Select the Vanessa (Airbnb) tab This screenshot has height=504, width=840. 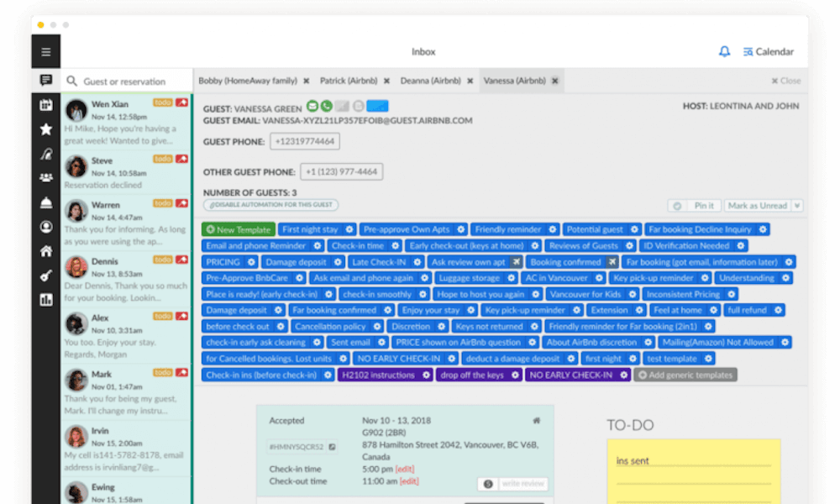pyautogui.click(x=514, y=81)
